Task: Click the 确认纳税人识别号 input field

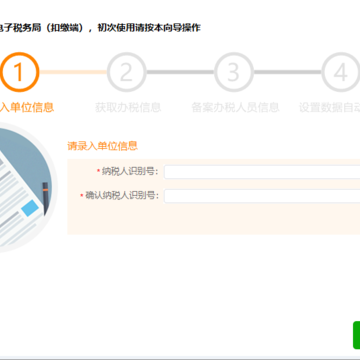Action: 262,196
